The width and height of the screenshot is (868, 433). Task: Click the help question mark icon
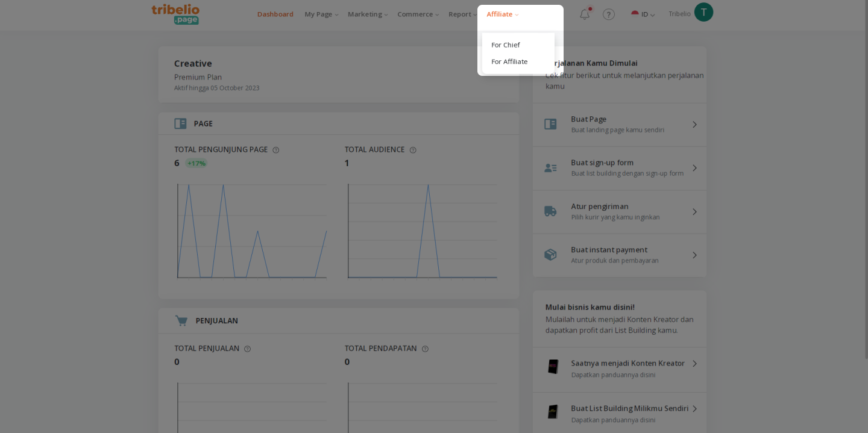pos(609,14)
